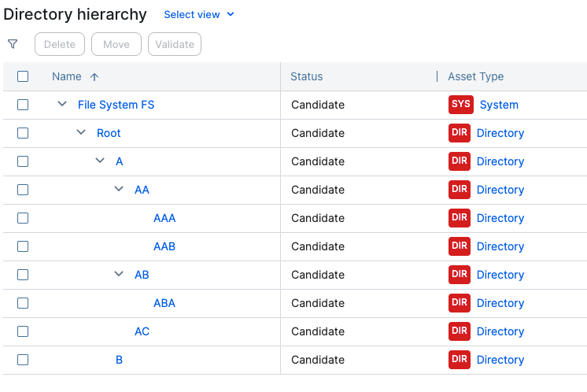
Task: Click the SYS badge in File System FS row
Action: 461,105
